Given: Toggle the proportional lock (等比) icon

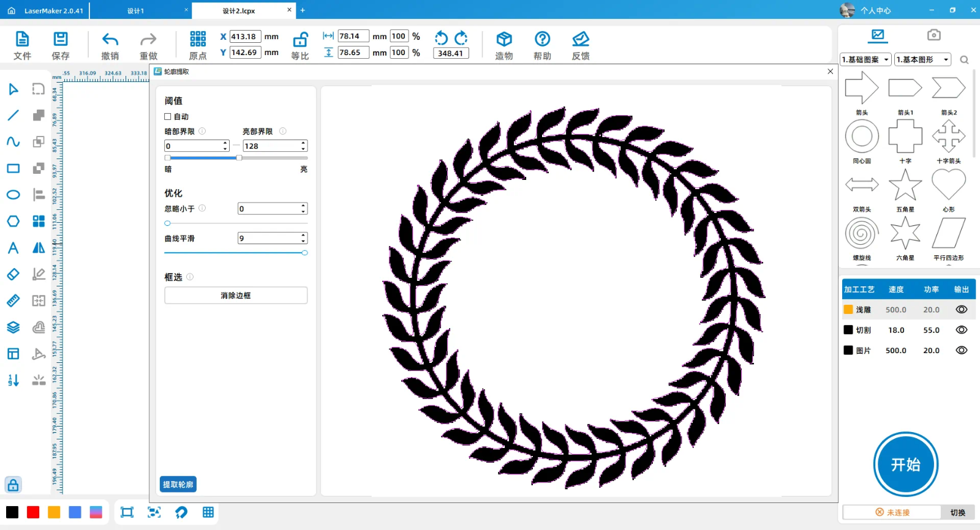Looking at the screenshot, I should 300,40.
